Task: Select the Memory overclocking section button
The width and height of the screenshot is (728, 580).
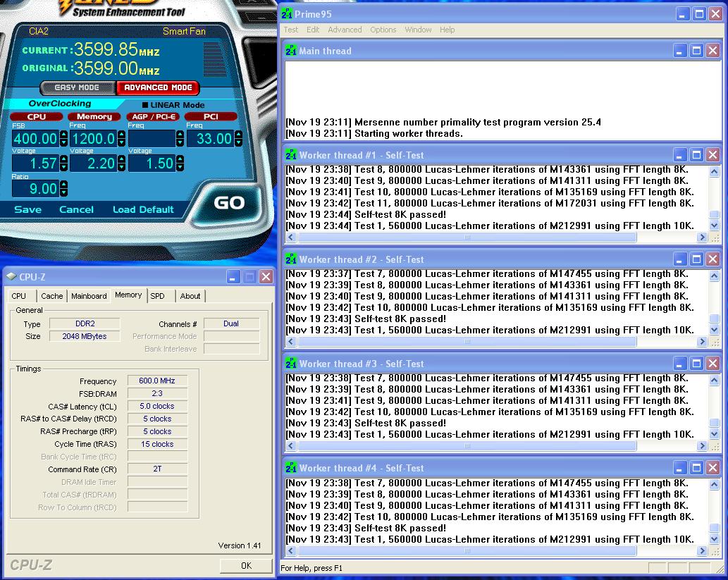Action: [x=94, y=116]
